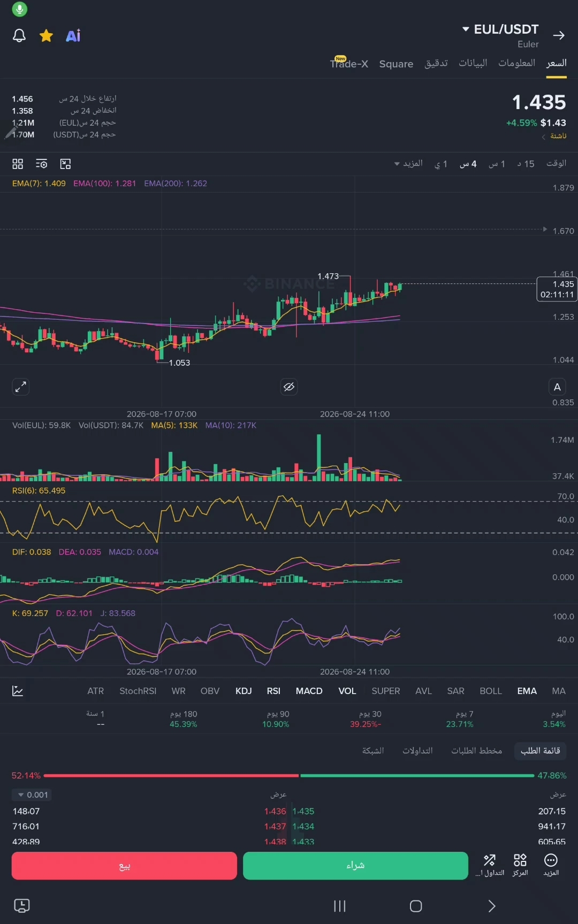The height and width of the screenshot is (924, 578).
Task: Enable the SAR indicator
Action: click(456, 691)
